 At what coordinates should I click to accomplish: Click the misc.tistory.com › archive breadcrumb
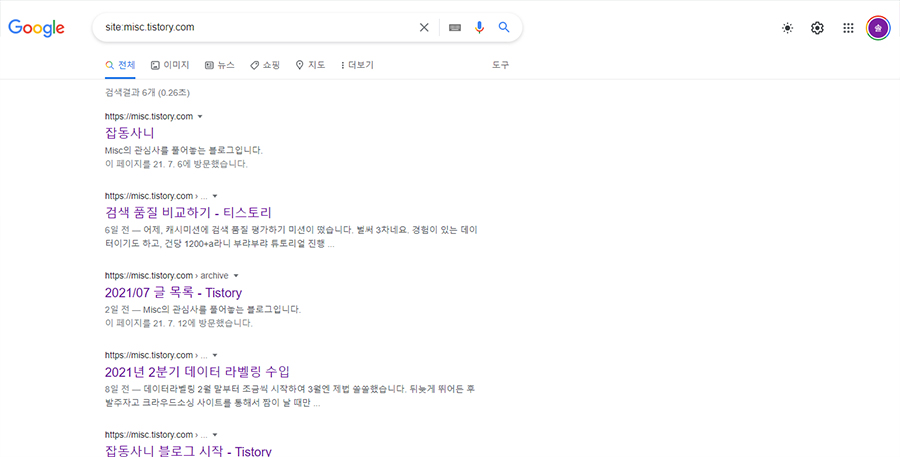(166, 276)
